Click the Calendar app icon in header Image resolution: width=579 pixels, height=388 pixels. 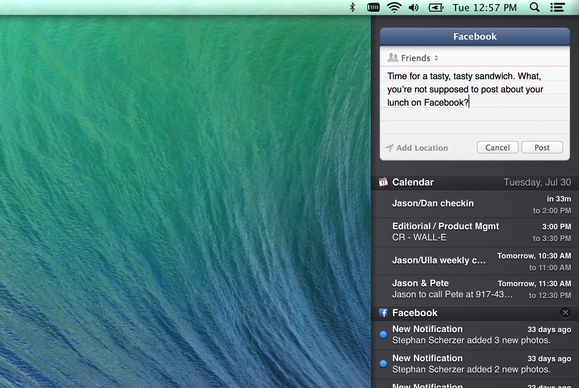pyautogui.click(x=383, y=182)
